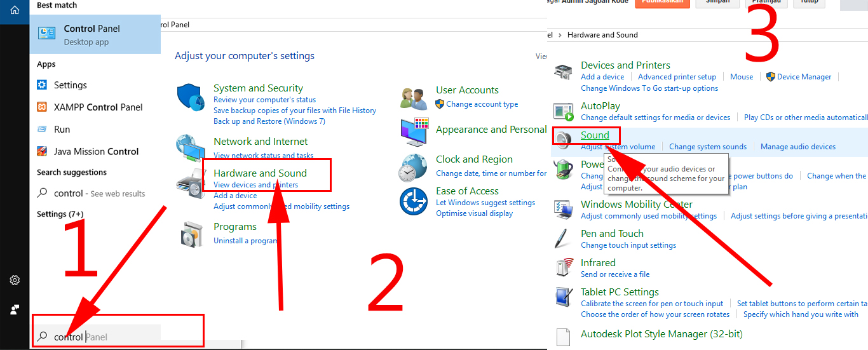868x350 pixels.
Task: Click 'Hardware and Sound' in breadcrumb bar
Action: [602, 35]
